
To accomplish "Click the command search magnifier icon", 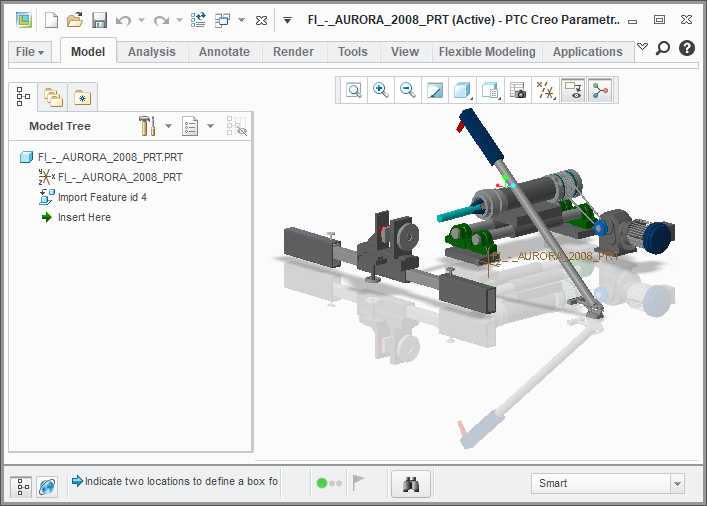I will (x=663, y=48).
